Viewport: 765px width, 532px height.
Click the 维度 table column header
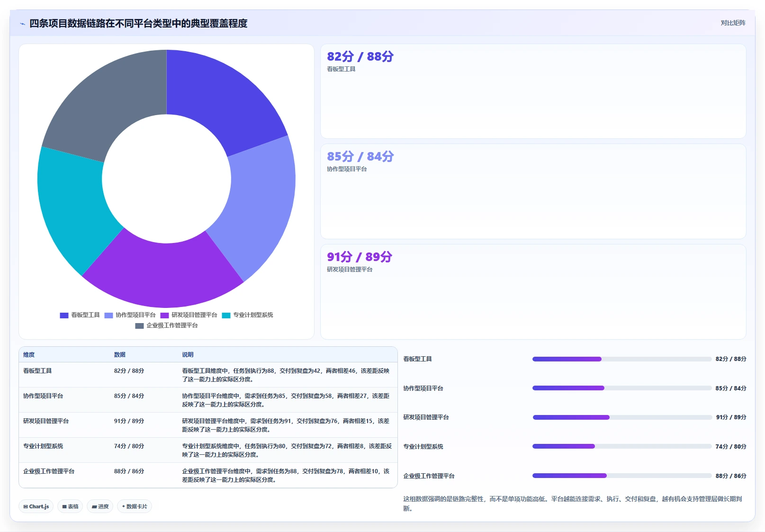pos(29,355)
